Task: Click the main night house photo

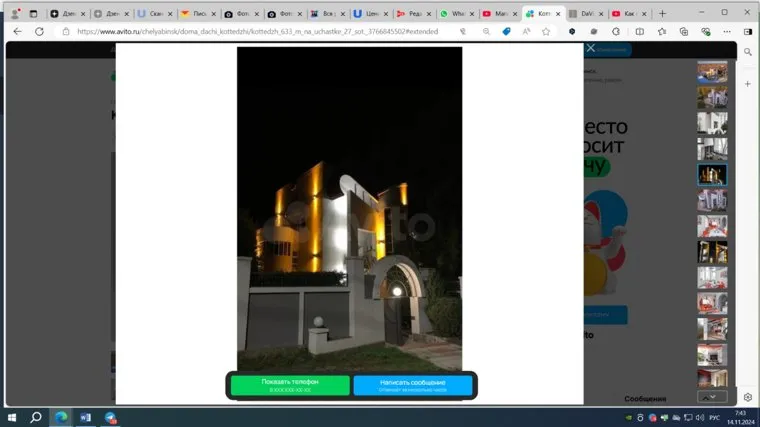Action: tap(349, 208)
